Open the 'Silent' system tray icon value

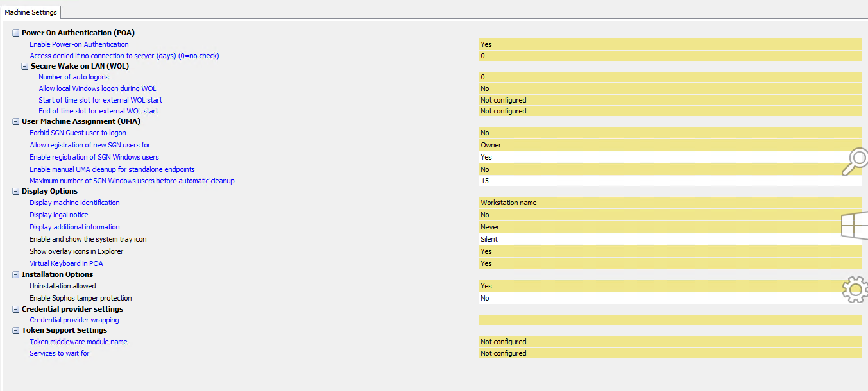670,239
